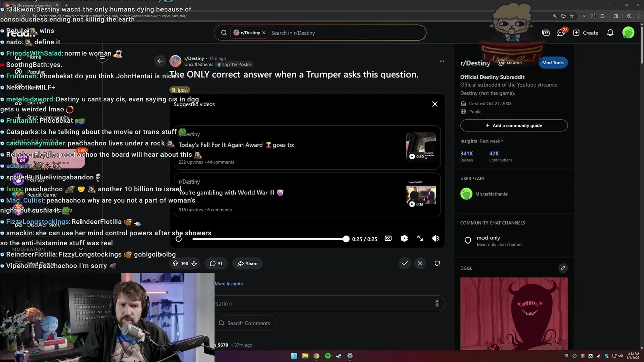Click the DGGL red monster image
This screenshot has width=644, height=362.
(x=514, y=314)
